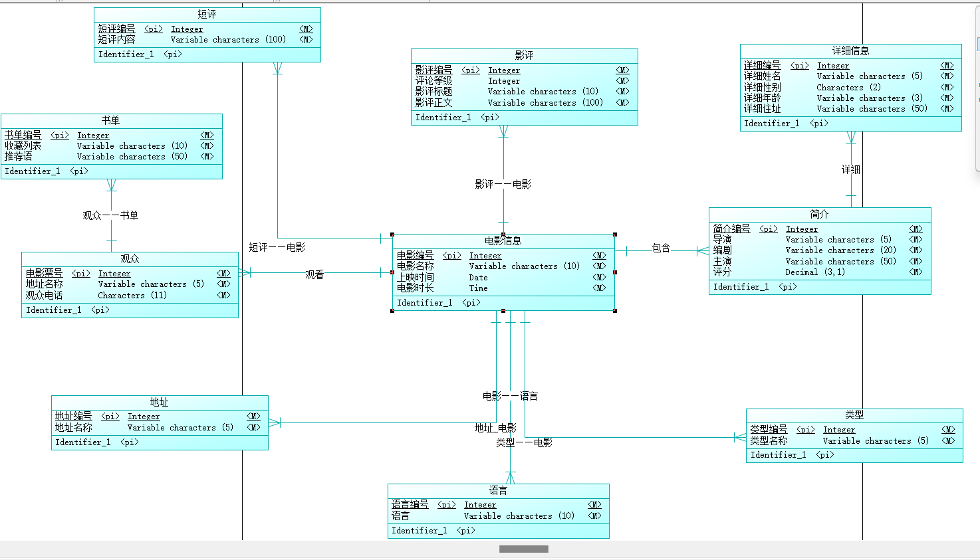The height and width of the screenshot is (560, 980).
Task: Click the 详细 relationship label
Action: [x=850, y=169]
